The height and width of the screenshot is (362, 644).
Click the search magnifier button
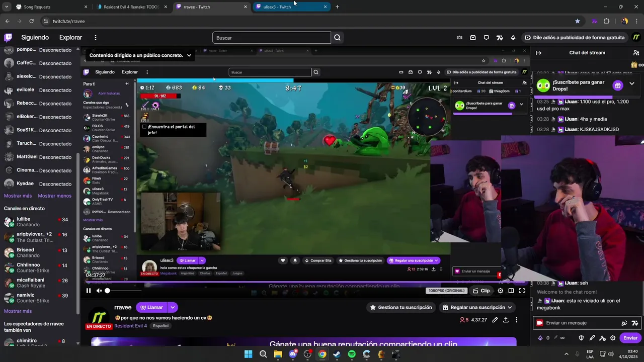click(337, 38)
